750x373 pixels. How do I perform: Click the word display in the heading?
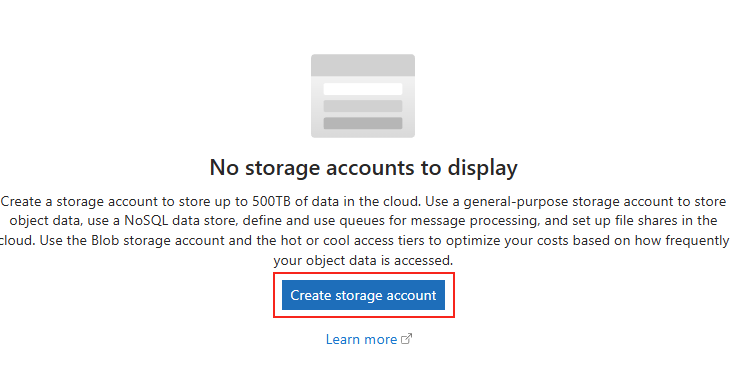click(483, 169)
